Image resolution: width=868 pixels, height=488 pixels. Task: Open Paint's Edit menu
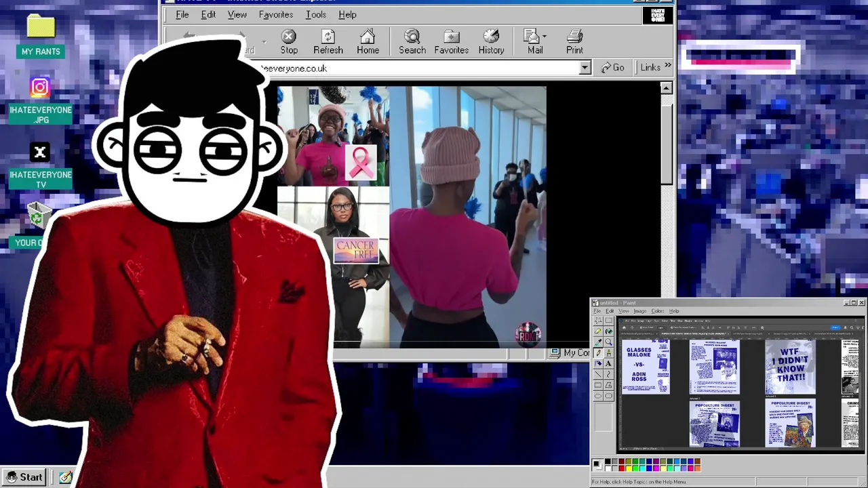pyautogui.click(x=610, y=311)
